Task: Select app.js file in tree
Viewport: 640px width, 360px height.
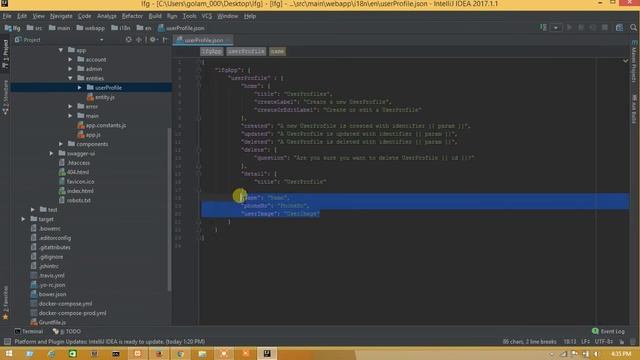Action: pos(89,135)
